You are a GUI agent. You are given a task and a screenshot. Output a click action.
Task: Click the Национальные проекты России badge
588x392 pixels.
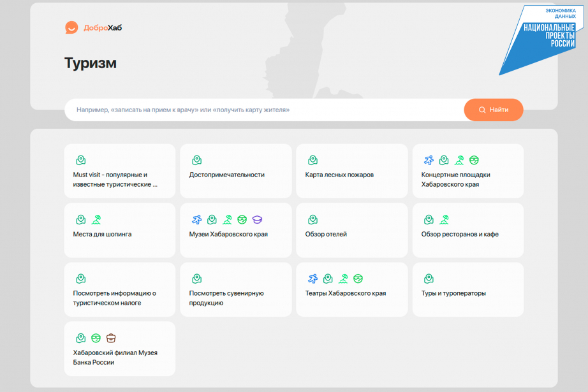coord(541,40)
